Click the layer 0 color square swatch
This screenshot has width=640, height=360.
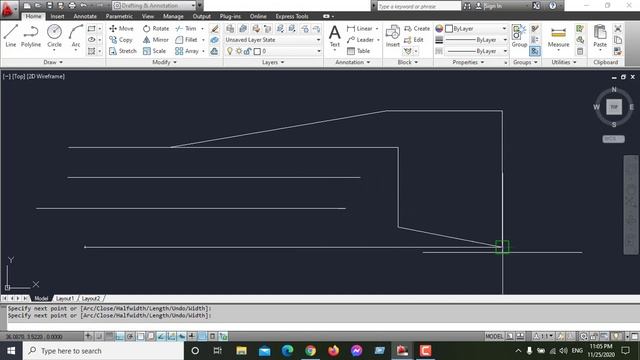[x=257, y=51]
